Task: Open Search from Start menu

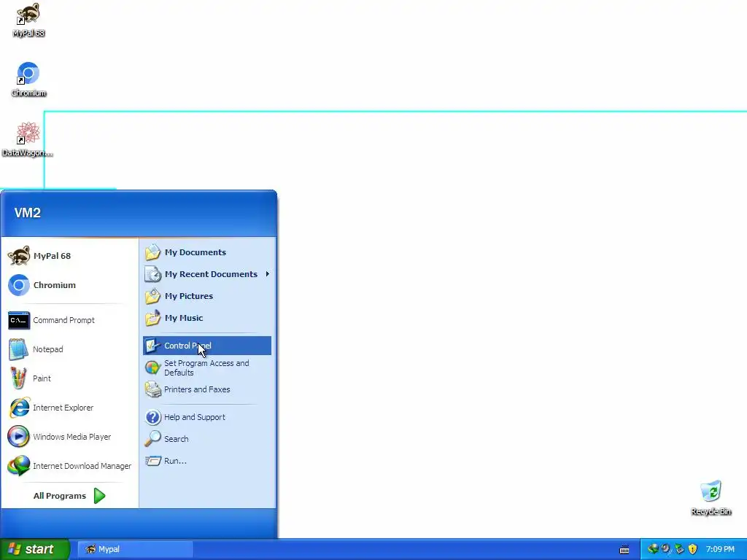Action: coord(206,439)
